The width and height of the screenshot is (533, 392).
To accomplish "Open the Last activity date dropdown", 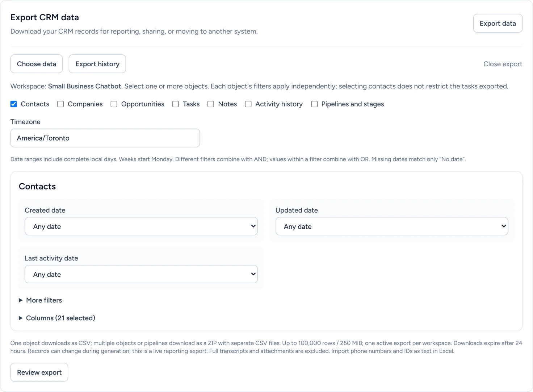I will (x=141, y=274).
